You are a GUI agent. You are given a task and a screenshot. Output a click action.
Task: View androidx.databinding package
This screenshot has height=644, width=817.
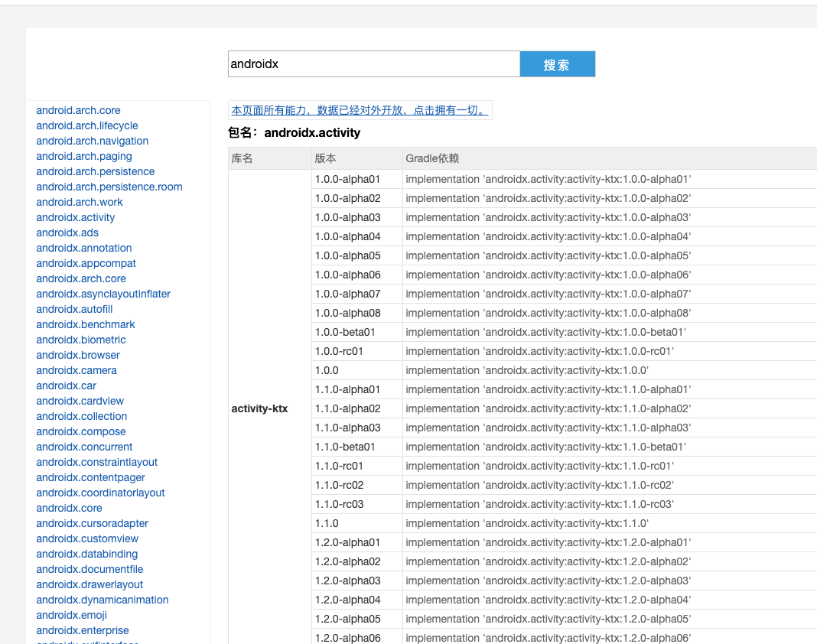coord(87,554)
